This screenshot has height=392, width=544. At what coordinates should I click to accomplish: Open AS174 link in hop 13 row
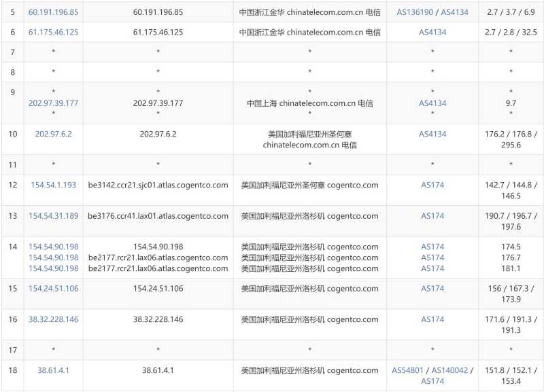pyautogui.click(x=432, y=216)
